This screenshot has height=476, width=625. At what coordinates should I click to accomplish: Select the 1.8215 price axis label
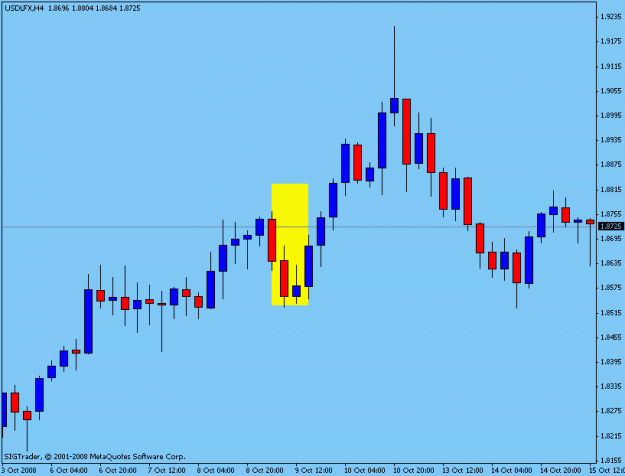[x=611, y=436]
